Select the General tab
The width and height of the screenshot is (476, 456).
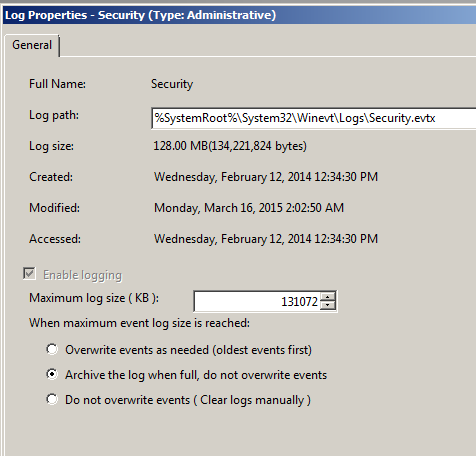click(x=32, y=45)
